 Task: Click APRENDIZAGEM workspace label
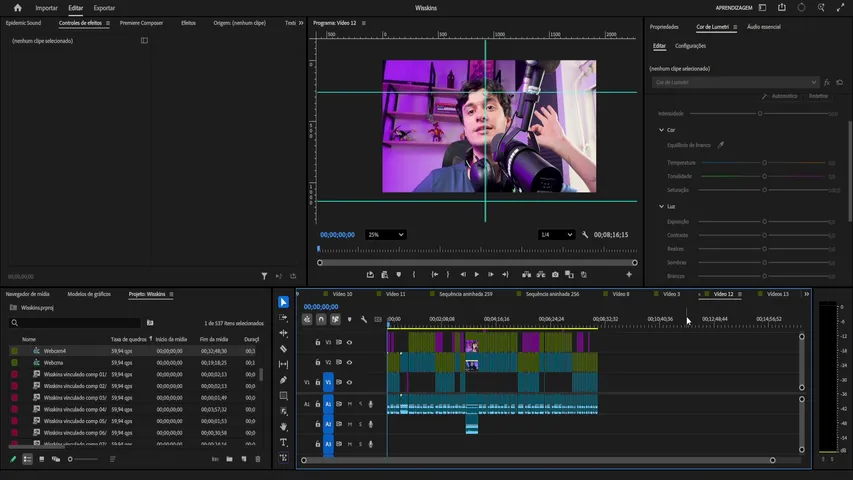pyautogui.click(x=734, y=8)
